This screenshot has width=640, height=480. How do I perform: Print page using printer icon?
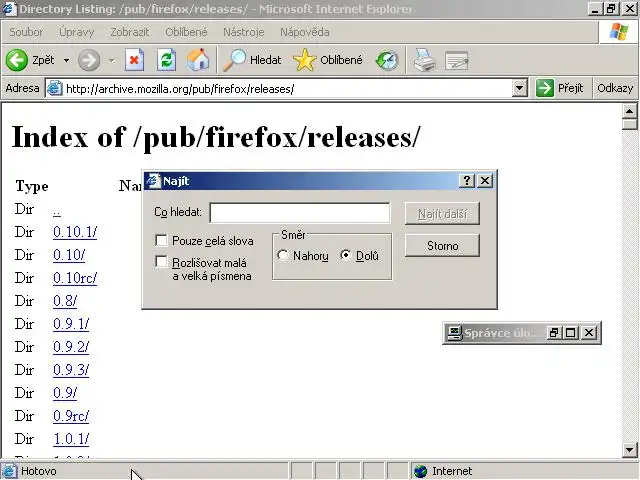tap(424, 60)
